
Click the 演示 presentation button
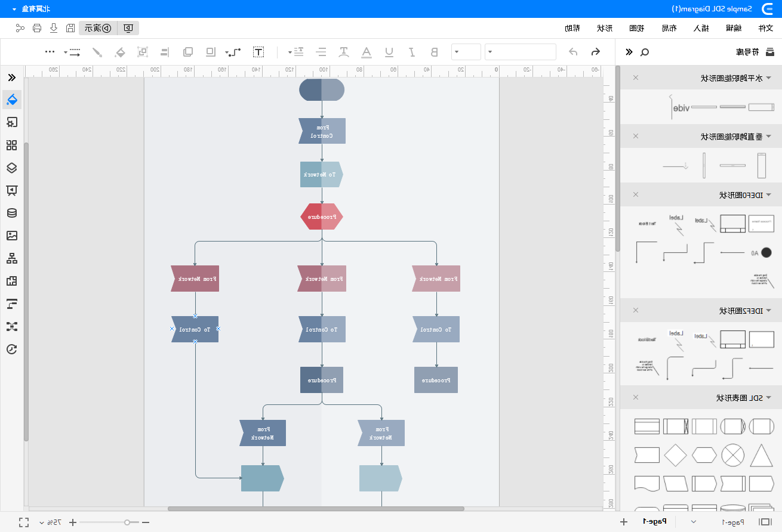[97, 28]
